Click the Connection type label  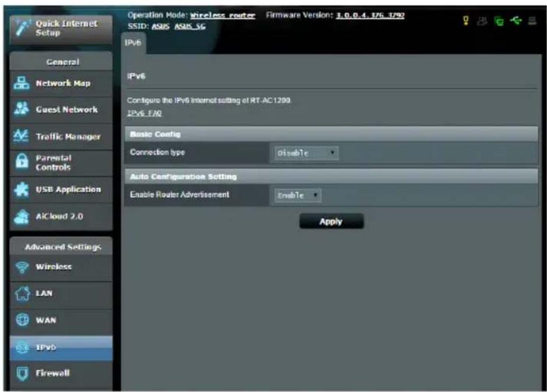click(x=157, y=153)
